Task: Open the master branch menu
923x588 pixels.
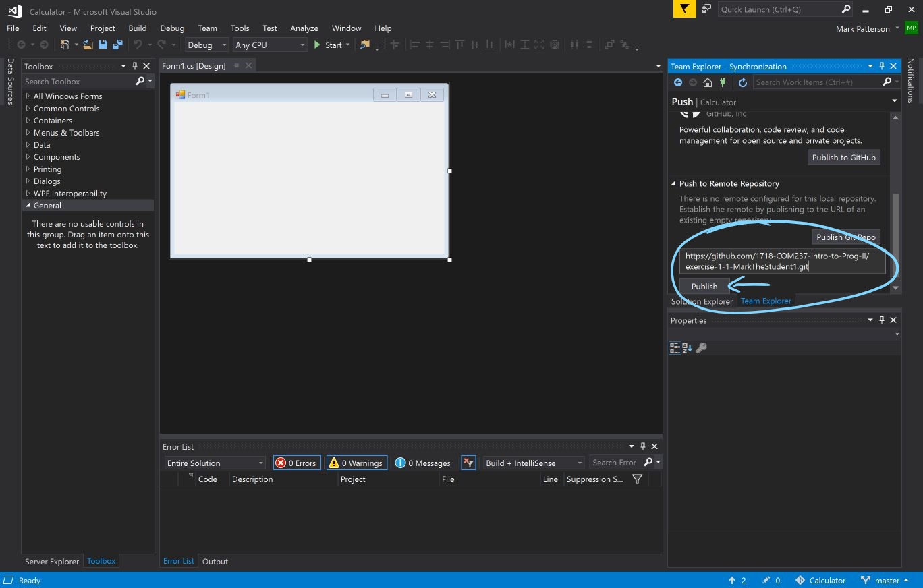Action: [884, 580]
